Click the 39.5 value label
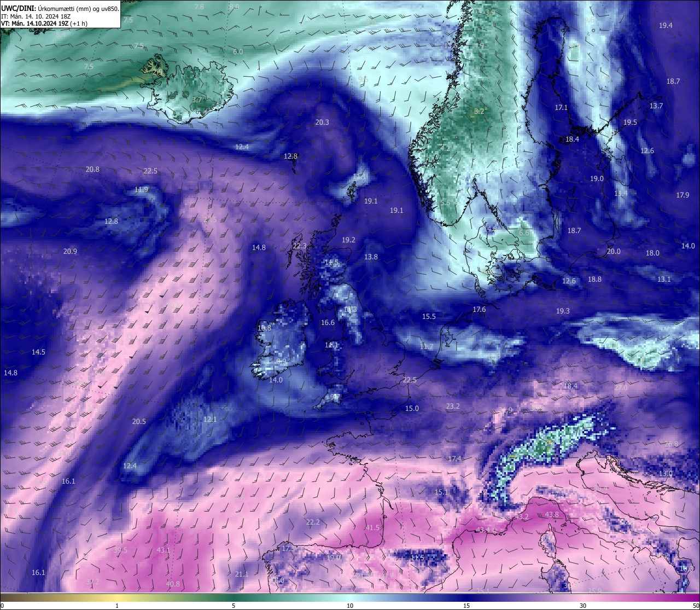700x610 pixels. [120, 550]
